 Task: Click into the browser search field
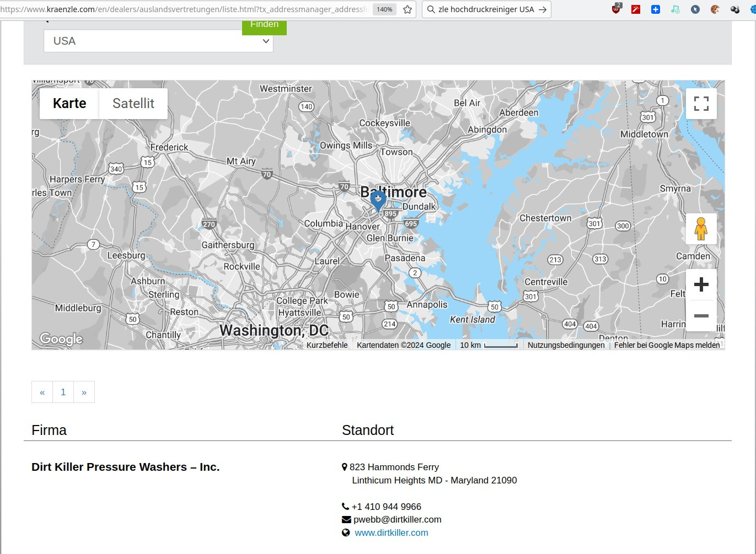(x=486, y=9)
